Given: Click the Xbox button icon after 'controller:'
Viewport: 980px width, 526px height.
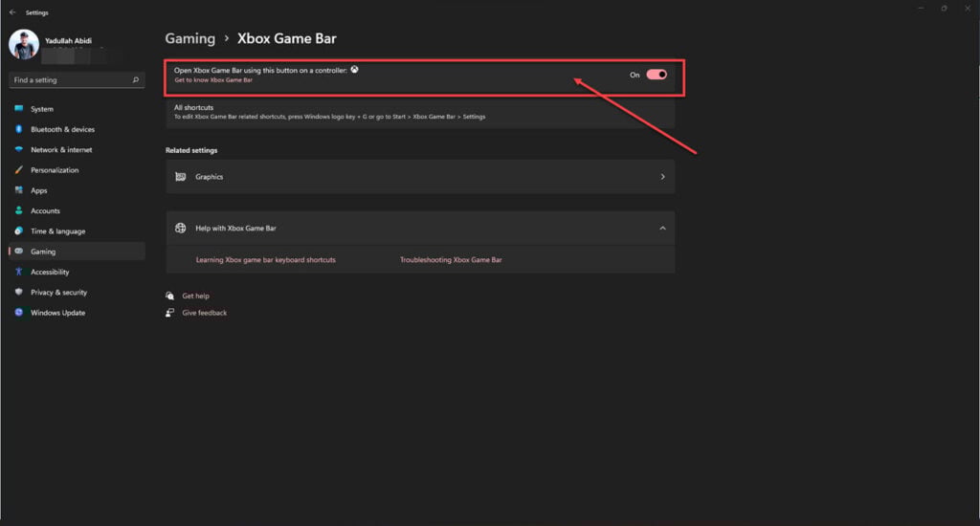Looking at the screenshot, I should coord(354,70).
